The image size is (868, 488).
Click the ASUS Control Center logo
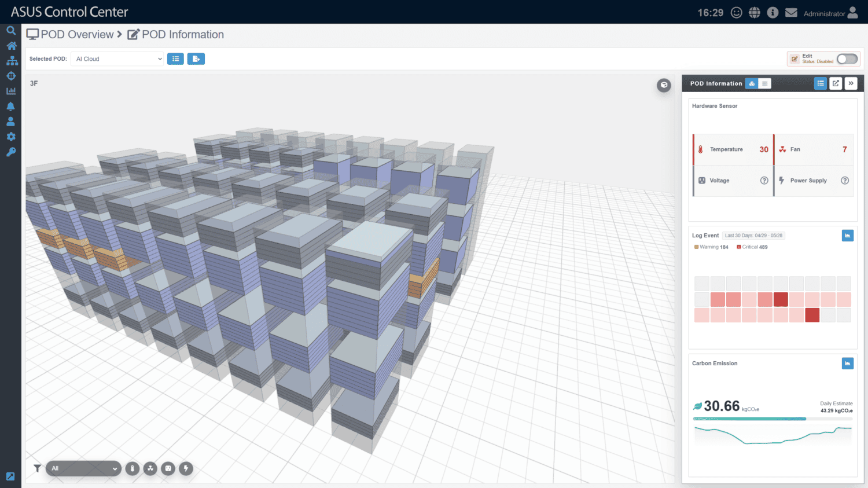point(69,12)
